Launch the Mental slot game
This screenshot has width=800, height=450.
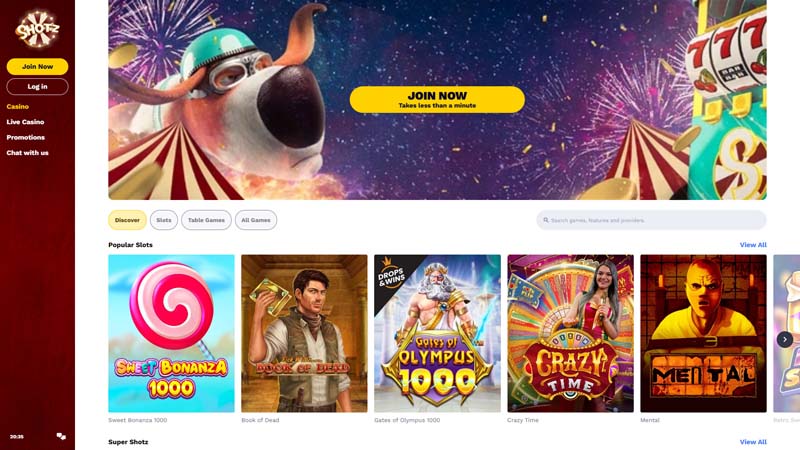(x=703, y=334)
